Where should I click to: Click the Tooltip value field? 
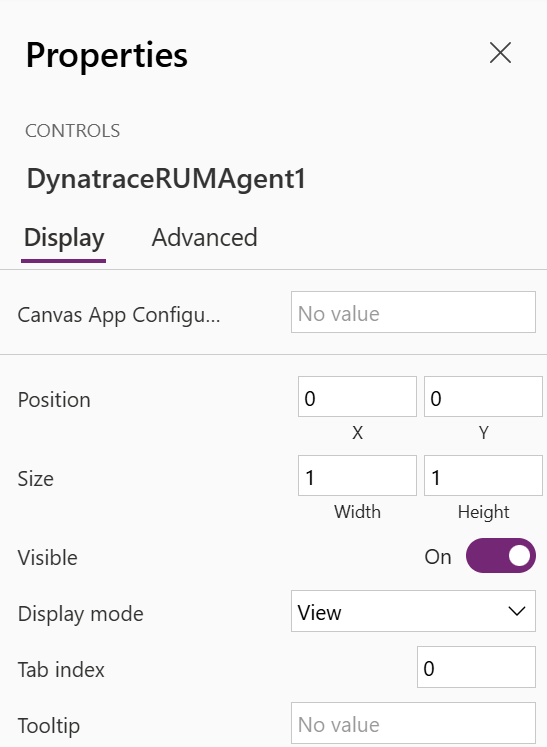[x=413, y=723]
